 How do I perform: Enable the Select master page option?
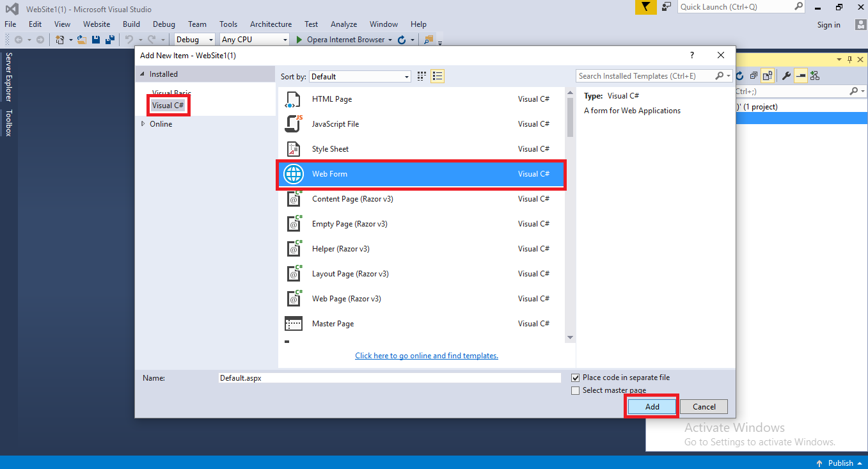tap(575, 390)
